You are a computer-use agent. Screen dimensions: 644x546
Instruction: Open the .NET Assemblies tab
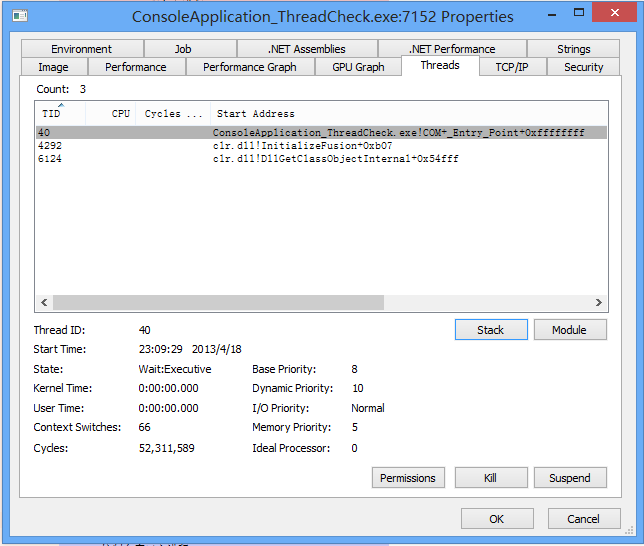[x=306, y=49]
